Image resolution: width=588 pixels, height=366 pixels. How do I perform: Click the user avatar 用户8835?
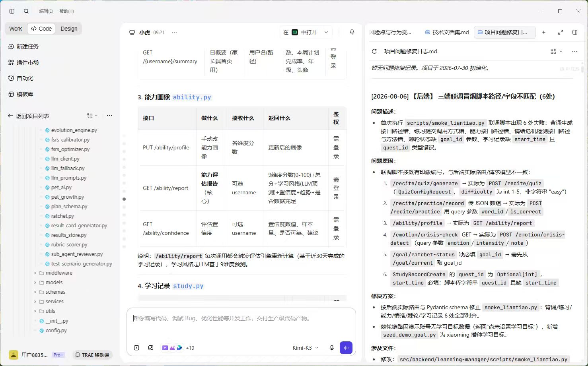coord(14,355)
